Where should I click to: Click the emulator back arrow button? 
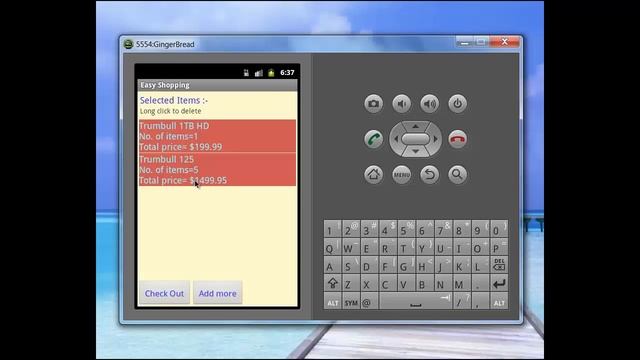click(x=429, y=175)
